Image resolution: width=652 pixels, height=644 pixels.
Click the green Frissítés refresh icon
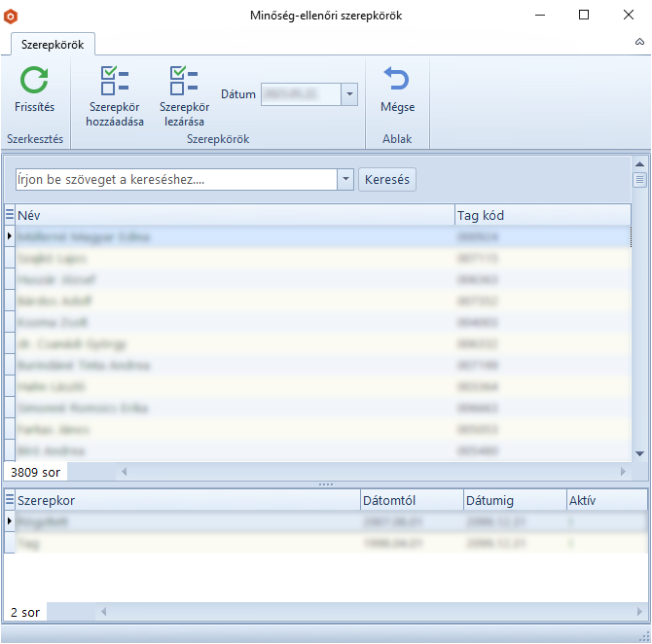pos(34,80)
